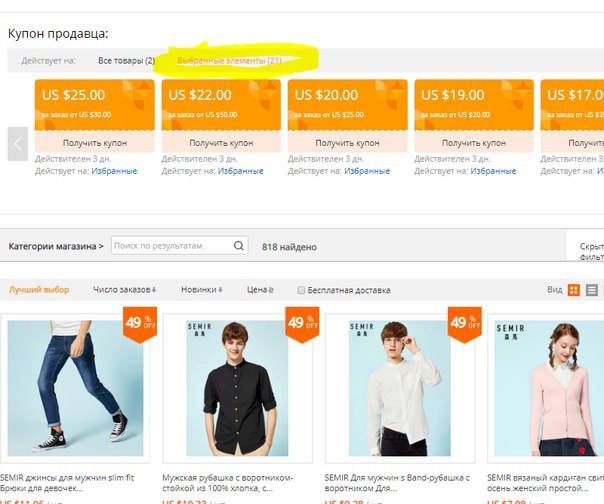Click 49% OFF badge on jeans product
Screen dimensions: 604x504
140,324
